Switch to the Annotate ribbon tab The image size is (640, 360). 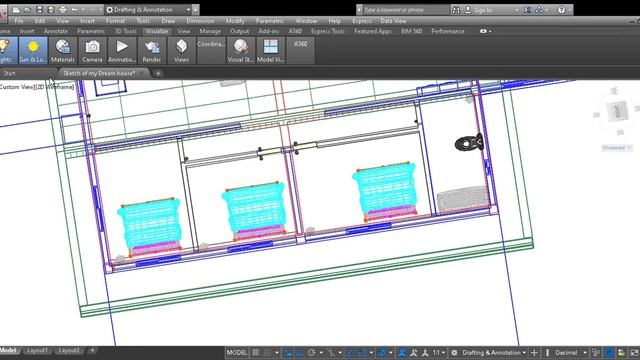pos(56,31)
